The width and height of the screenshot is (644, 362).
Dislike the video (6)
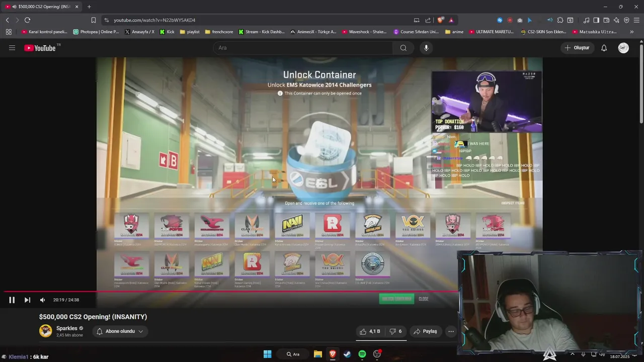tap(396, 331)
